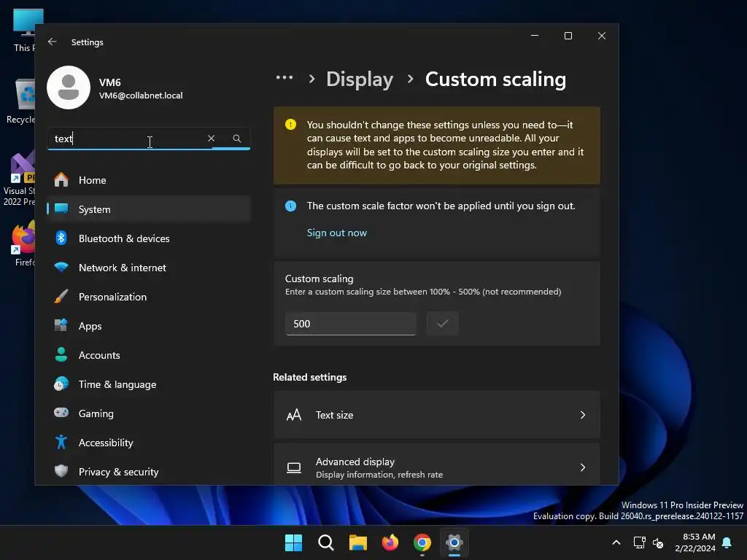747x560 pixels.
Task: Click the custom scaling value field
Action: tap(350, 324)
